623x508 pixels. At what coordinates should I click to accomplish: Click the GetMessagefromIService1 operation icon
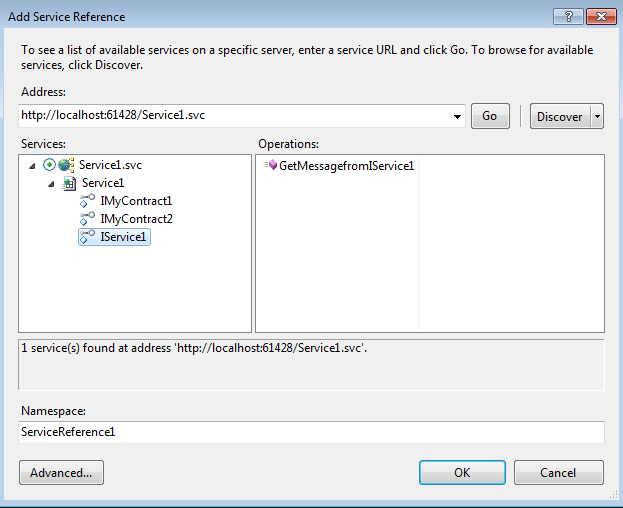[x=270, y=166]
